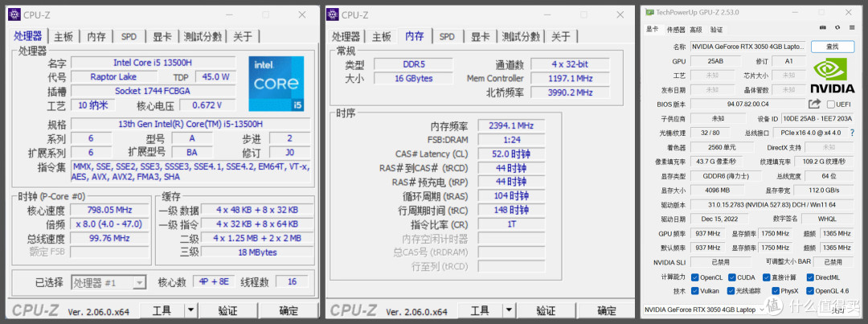Click 工具 button in memory CPU-Z window
Screen dimensions: 868x324
pos(479,310)
